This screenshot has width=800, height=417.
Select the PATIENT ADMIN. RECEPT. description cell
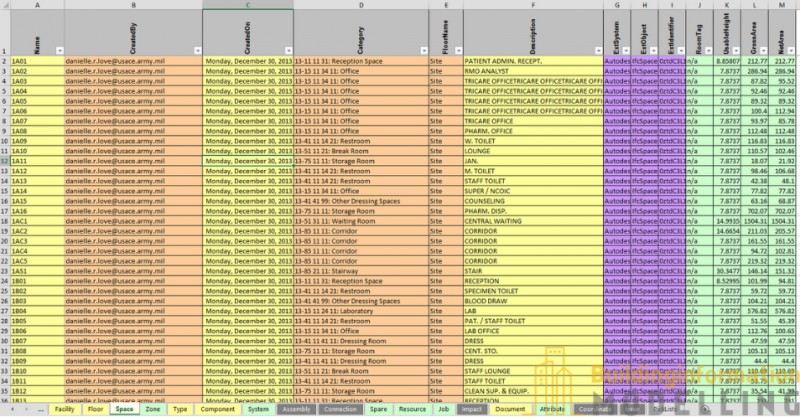533,61
